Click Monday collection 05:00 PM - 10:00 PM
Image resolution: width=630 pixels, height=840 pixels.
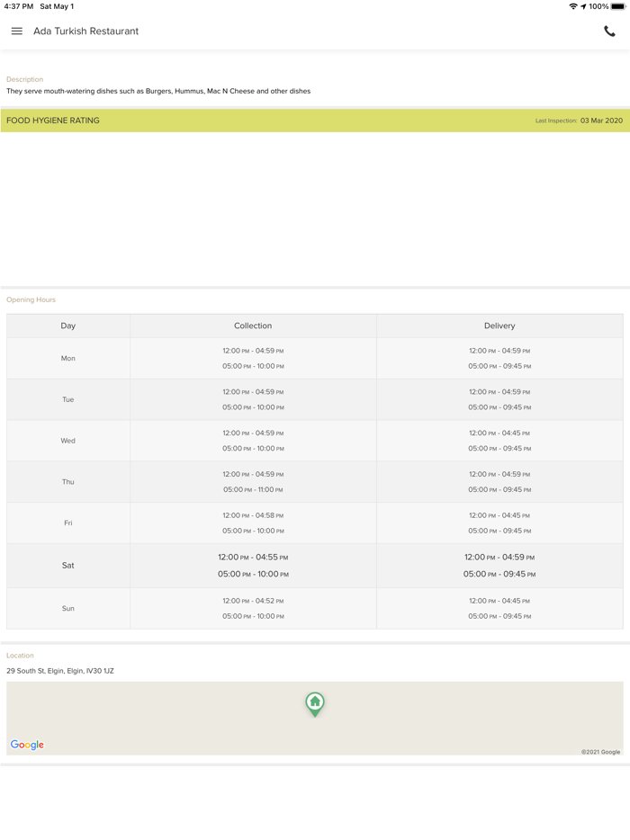point(253,366)
